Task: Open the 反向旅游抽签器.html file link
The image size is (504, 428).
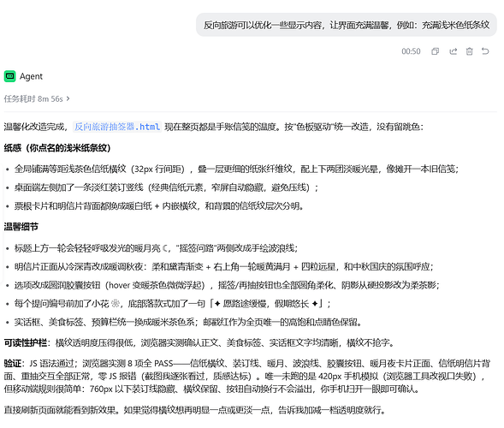Action: [x=117, y=127]
